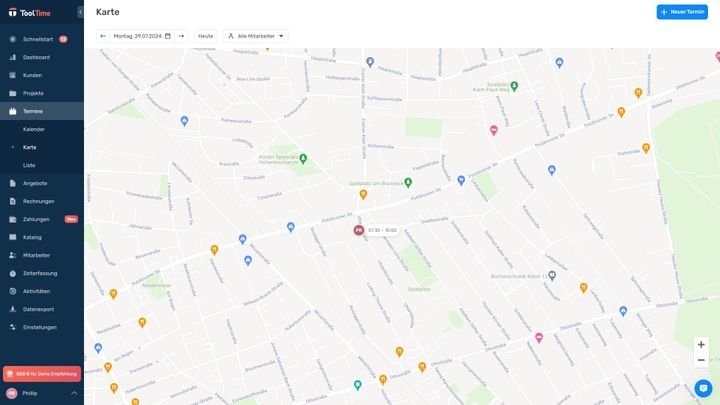
Task: Switch to the Liste view
Action: (29, 165)
